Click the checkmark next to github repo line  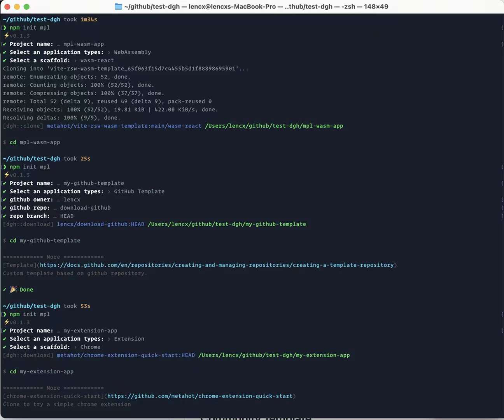click(4, 208)
